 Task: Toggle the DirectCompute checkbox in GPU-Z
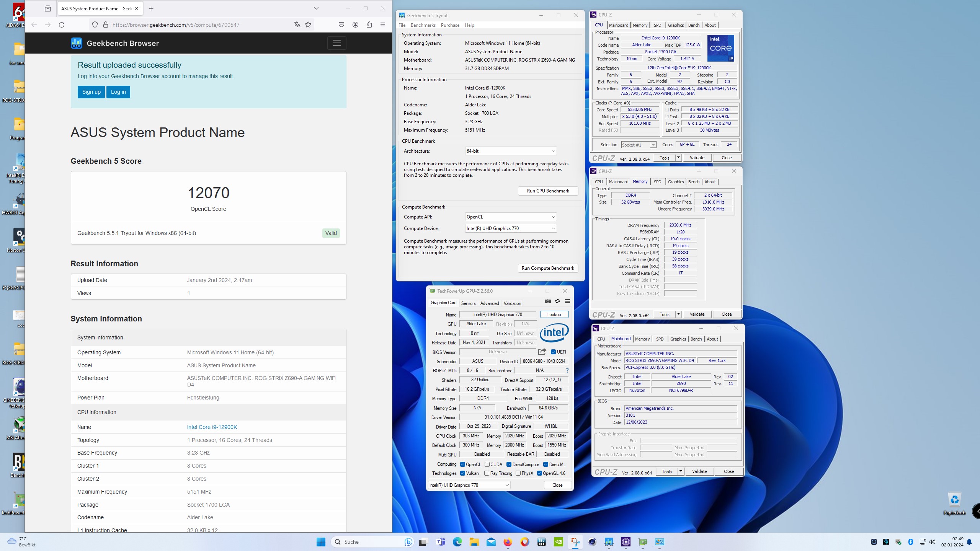(509, 464)
